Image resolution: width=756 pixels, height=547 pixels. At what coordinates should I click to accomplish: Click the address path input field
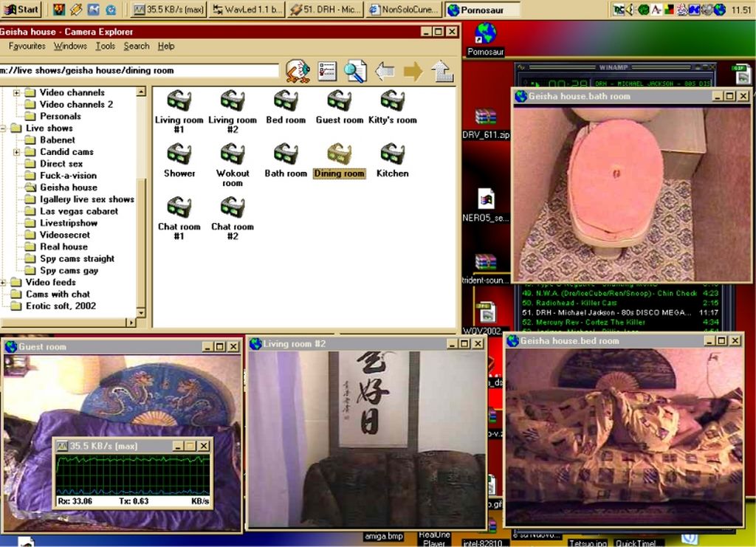click(140, 71)
